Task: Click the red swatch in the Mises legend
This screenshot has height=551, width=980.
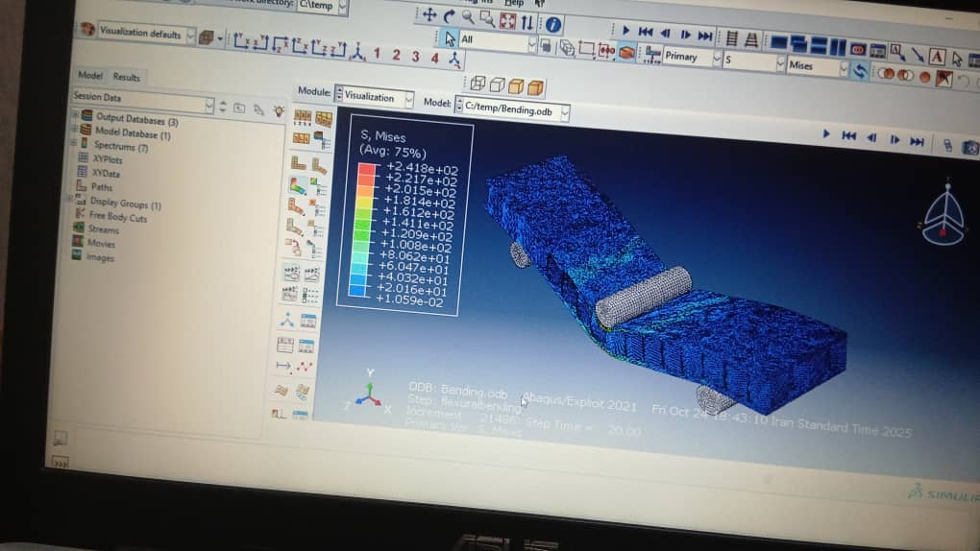Action: click(365, 171)
